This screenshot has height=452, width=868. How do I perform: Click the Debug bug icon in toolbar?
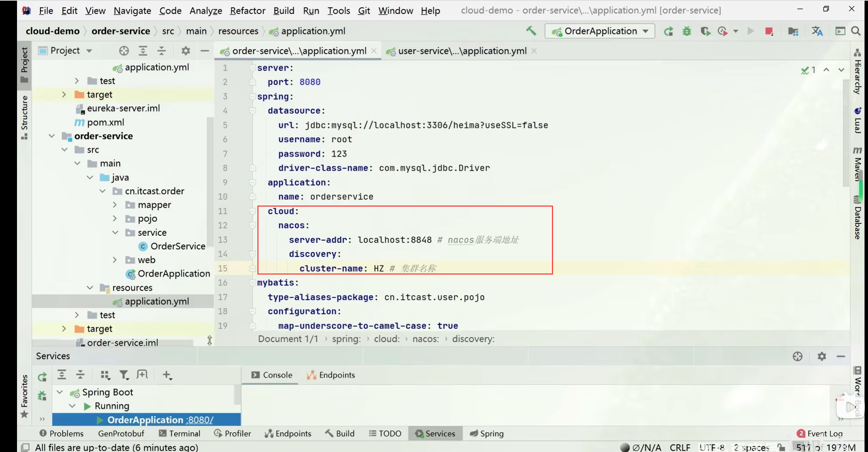(x=687, y=31)
